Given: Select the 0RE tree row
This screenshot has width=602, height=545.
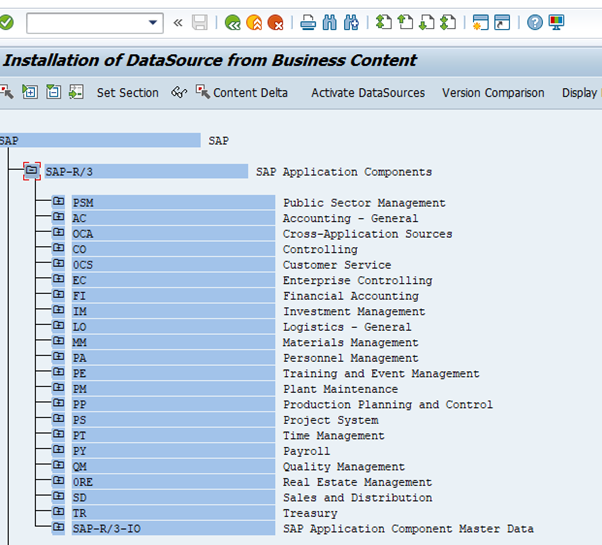Looking at the screenshot, I should (173, 482).
